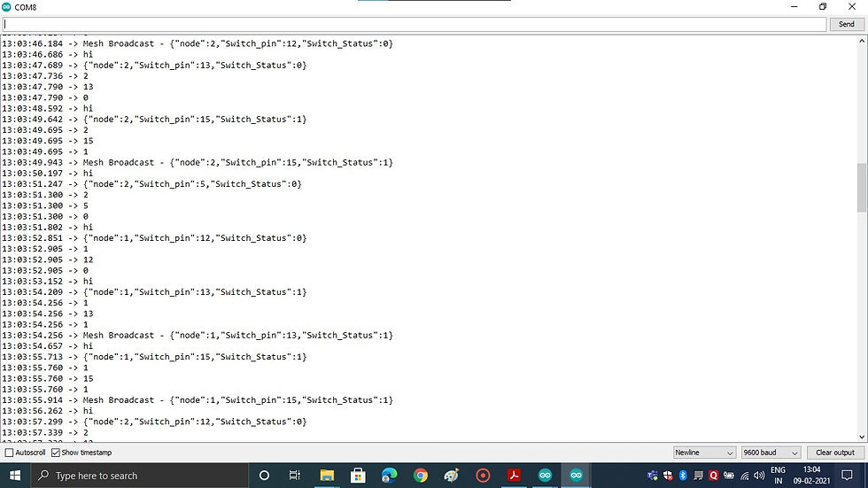Click the red Q tray icon
The image size is (868, 488).
tap(714, 476)
